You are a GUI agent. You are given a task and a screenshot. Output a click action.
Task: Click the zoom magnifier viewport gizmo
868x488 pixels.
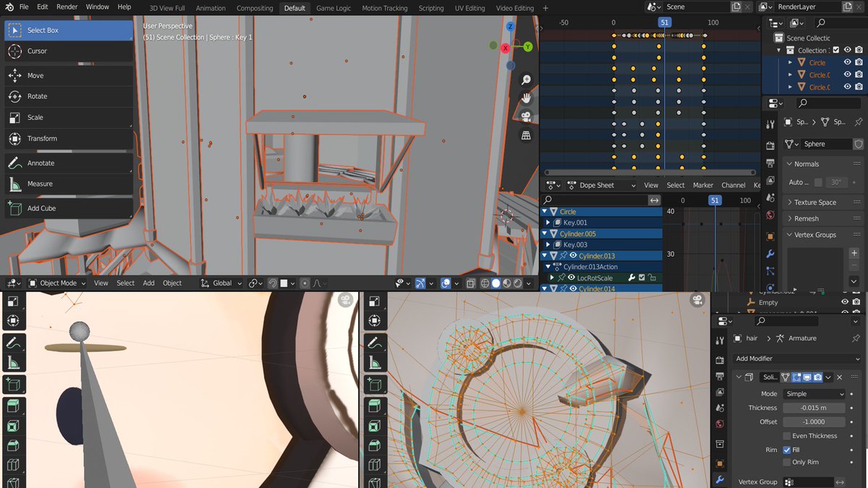pyautogui.click(x=526, y=80)
